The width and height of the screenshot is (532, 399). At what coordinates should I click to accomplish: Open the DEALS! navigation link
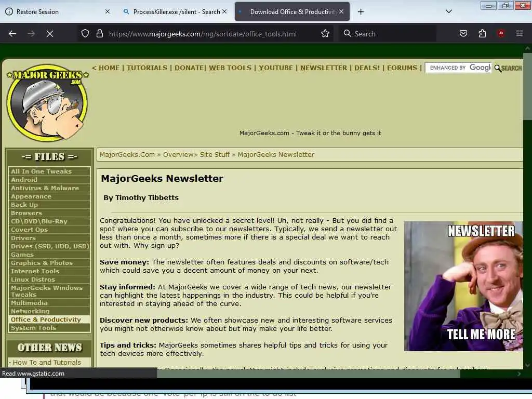(x=367, y=68)
